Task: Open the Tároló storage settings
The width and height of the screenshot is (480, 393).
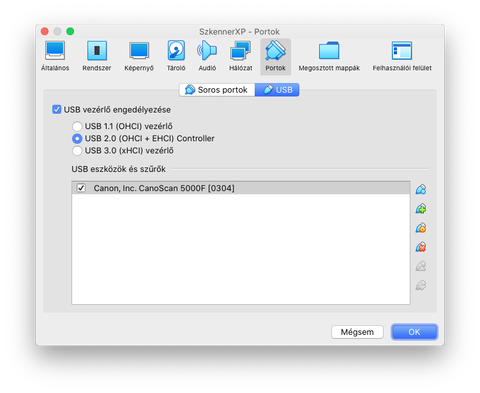Action: (x=176, y=56)
